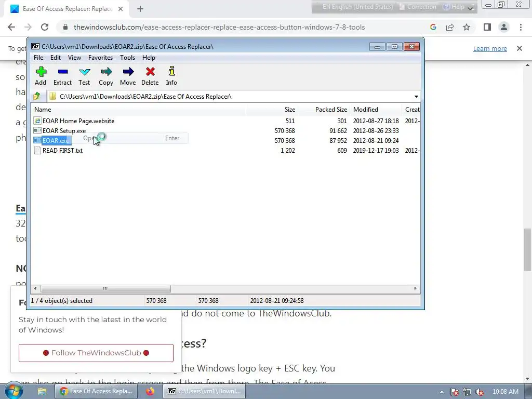Switch to Chrome taskbar button

[x=96, y=391]
